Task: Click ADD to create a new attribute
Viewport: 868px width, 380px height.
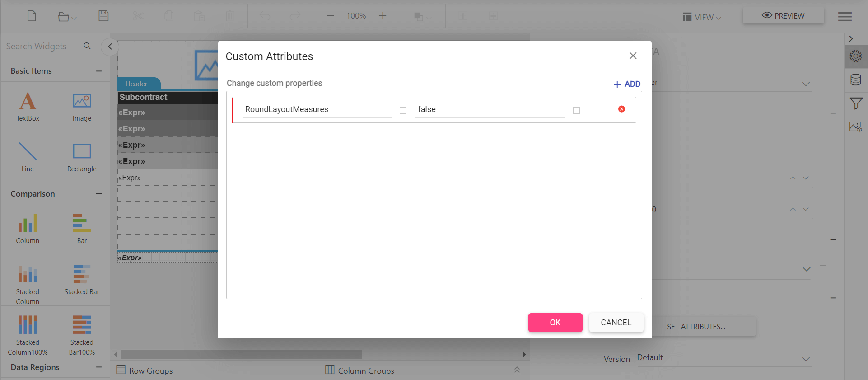Action: (x=627, y=84)
